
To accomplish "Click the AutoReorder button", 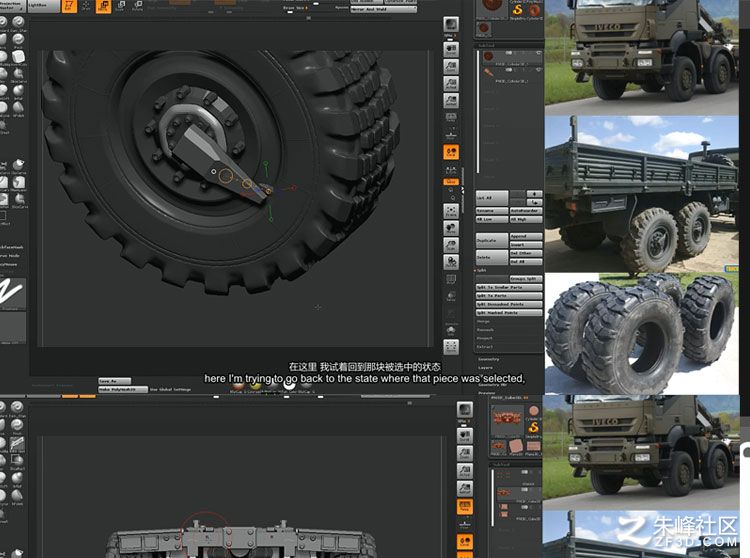I will click(526, 211).
